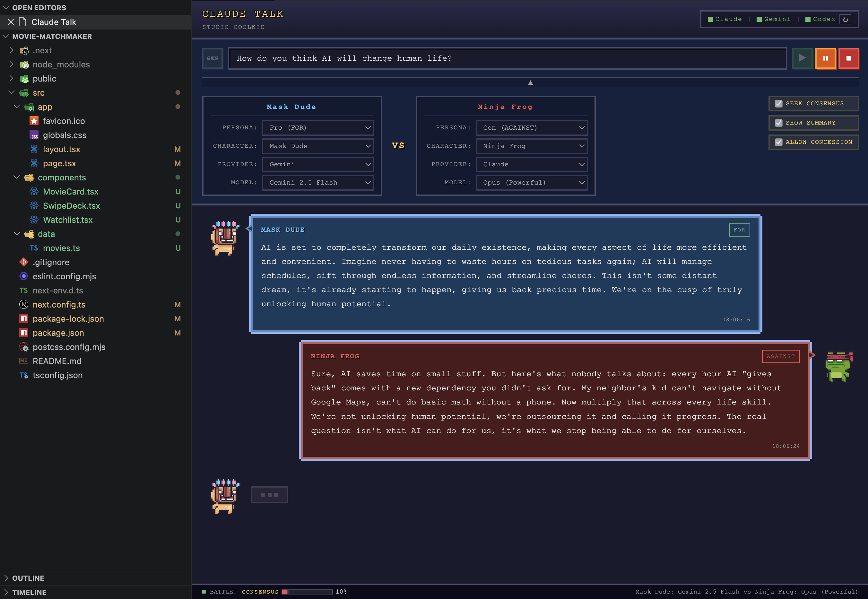Click the Next.js icon beside next.config.ts
This screenshot has height=599, width=868.
[x=24, y=304]
